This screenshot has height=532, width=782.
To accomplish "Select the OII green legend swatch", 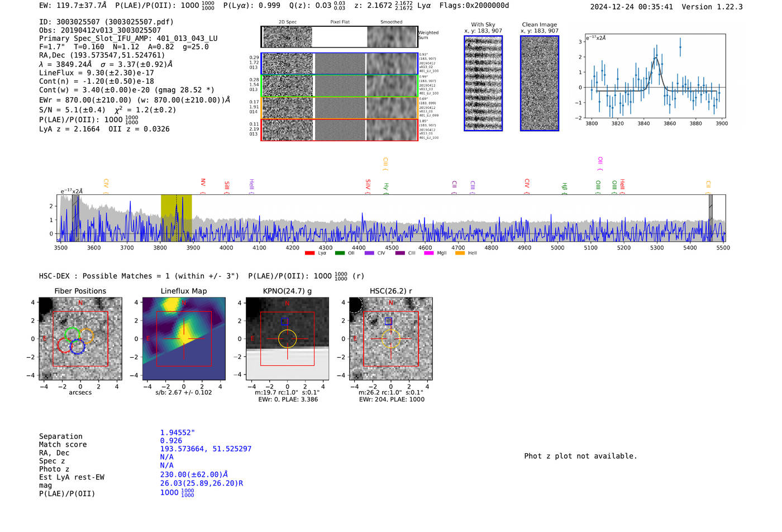I will click(x=340, y=253).
